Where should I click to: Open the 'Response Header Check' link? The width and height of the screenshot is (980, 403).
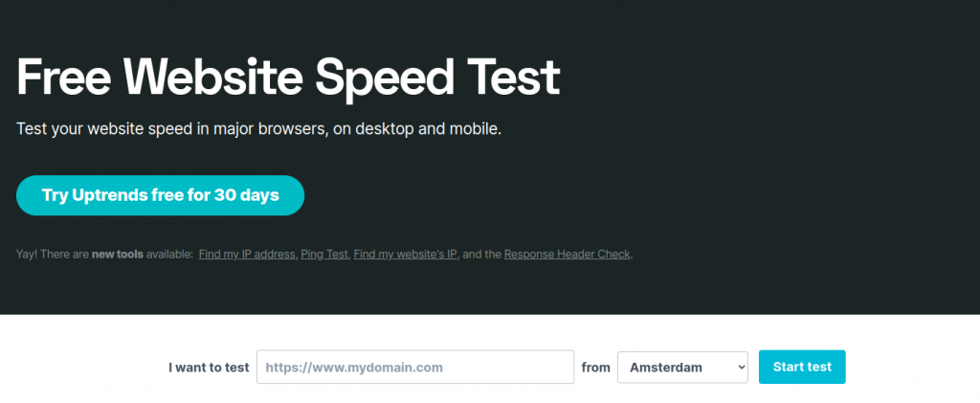(567, 255)
